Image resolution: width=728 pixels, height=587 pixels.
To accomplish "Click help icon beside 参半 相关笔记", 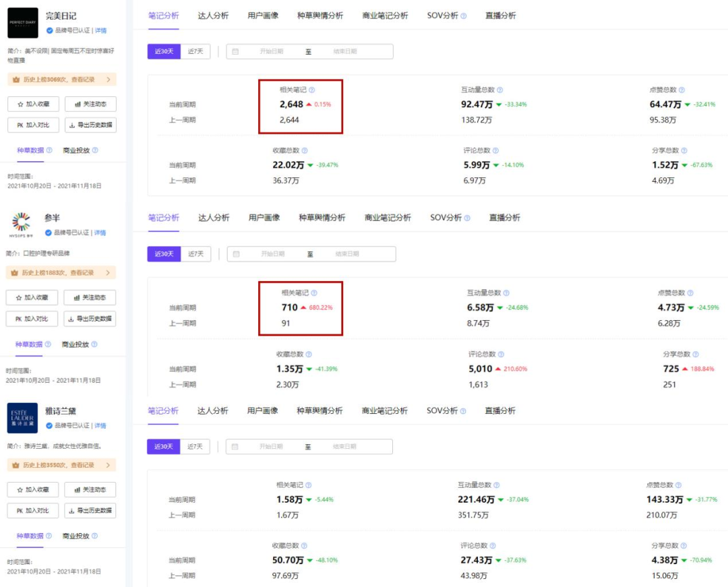I will click(x=314, y=292).
